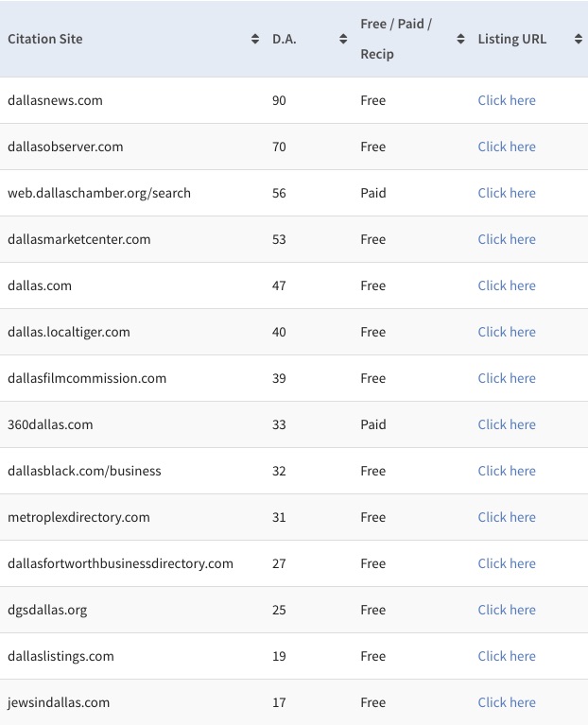Open Click here link for dallasfortworthbusinessdirectory.com
The image size is (588, 725).
click(507, 563)
